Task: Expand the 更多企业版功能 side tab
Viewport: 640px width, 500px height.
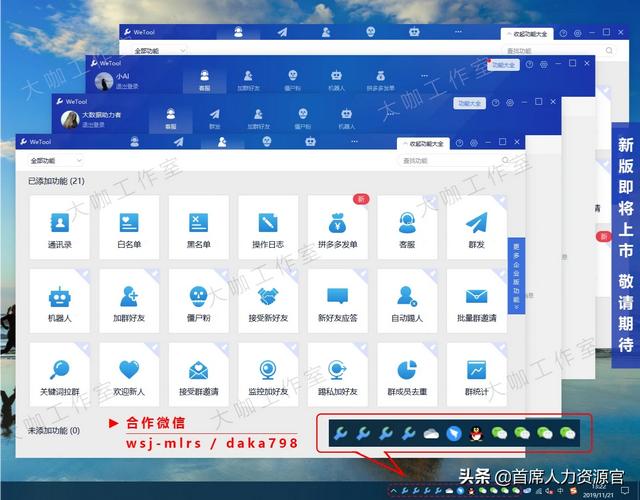Action: click(x=516, y=276)
